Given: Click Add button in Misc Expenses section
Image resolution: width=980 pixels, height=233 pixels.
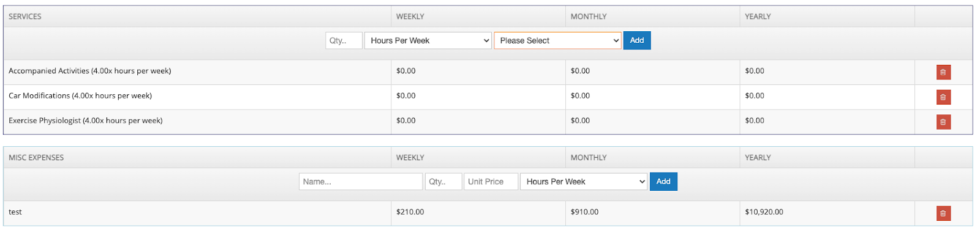Looking at the screenshot, I should tap(663, 182).
